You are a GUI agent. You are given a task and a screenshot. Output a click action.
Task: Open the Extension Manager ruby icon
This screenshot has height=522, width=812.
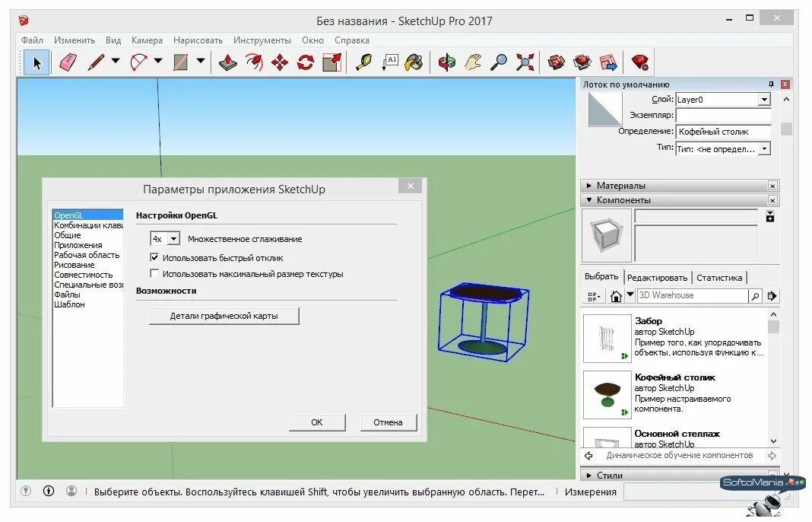pyautogui.click(x=641, y=62)
